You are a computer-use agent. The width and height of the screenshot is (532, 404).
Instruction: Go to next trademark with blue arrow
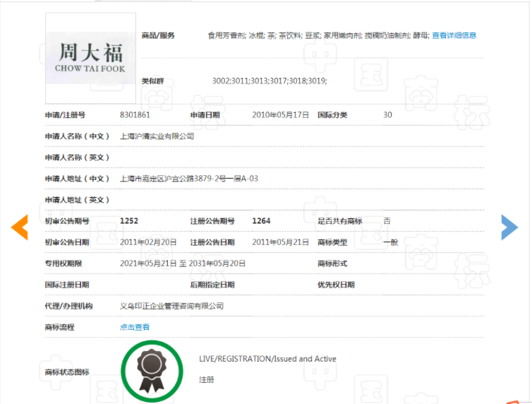tap(509, 227)
